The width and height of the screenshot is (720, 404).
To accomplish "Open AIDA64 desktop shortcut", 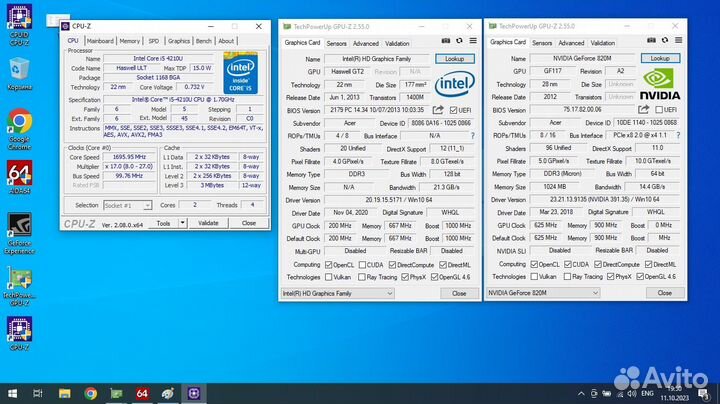I will coord(19,177).
